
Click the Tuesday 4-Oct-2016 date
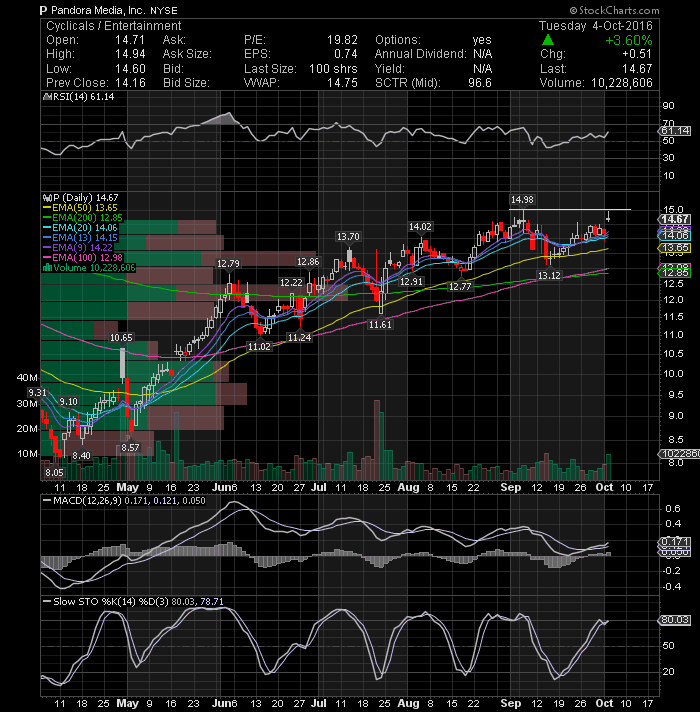coord(596,25)
